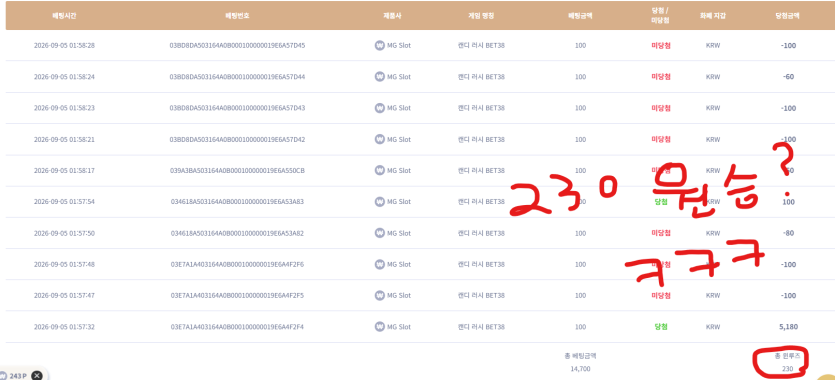The image size is (835, 380).
Task: Click the green 당첨 status in the 01:57:32 row
Action: click(660, 327)
